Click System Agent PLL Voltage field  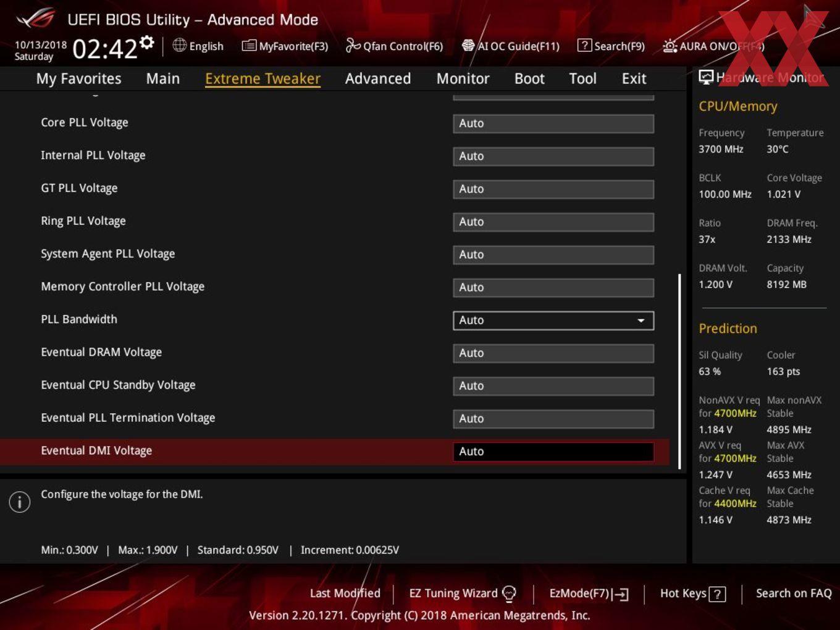(553, 254)
